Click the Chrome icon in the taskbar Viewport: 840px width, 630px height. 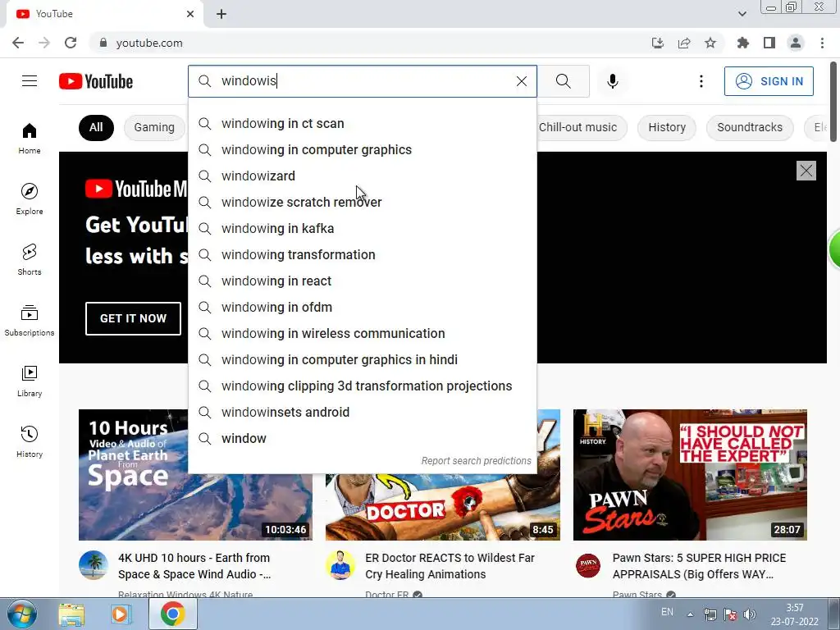(172, 614)
